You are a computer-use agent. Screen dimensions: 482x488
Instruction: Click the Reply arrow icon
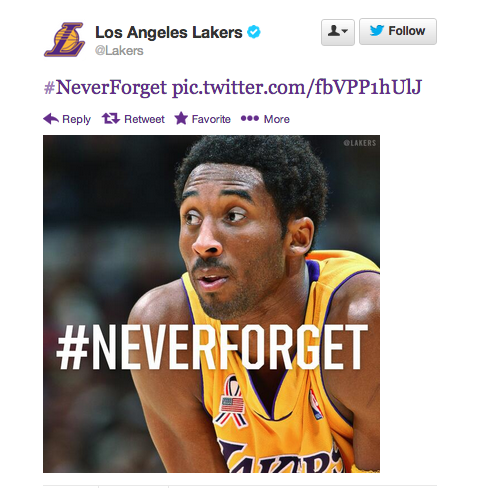point(51,119)
